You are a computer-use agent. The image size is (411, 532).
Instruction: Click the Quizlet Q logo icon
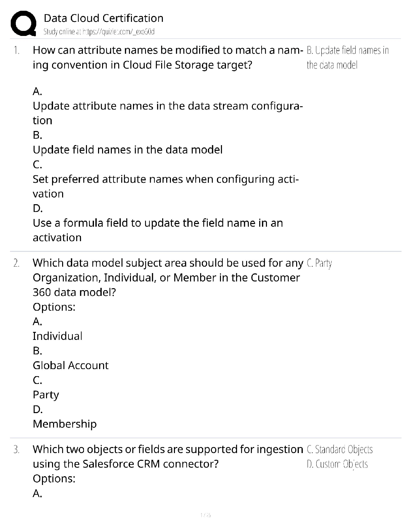click(x=23, y=23)
